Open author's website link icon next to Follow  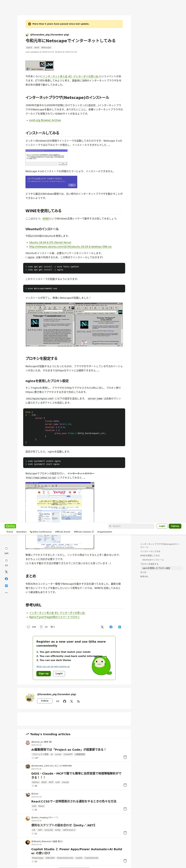tap(58, 701)
